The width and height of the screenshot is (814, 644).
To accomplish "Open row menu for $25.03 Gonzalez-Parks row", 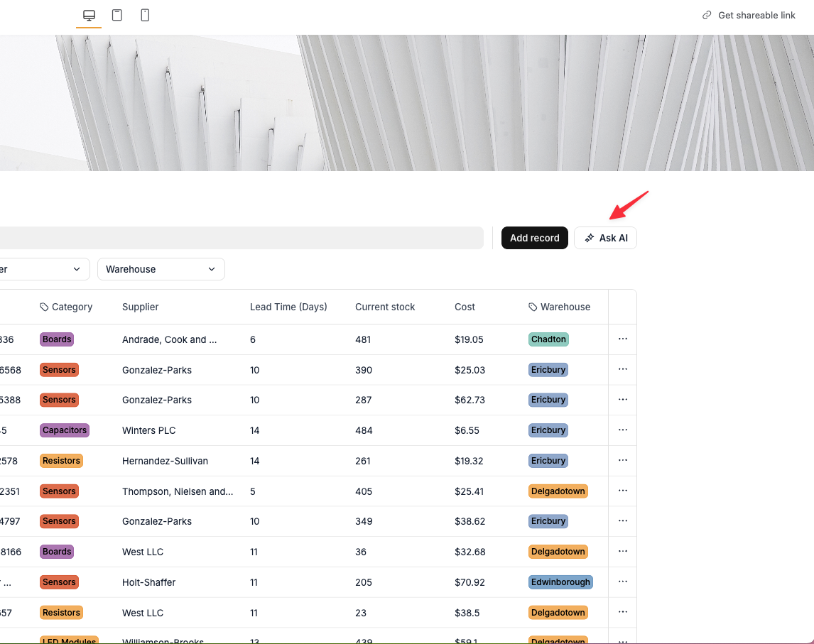I will click(622, 369).
